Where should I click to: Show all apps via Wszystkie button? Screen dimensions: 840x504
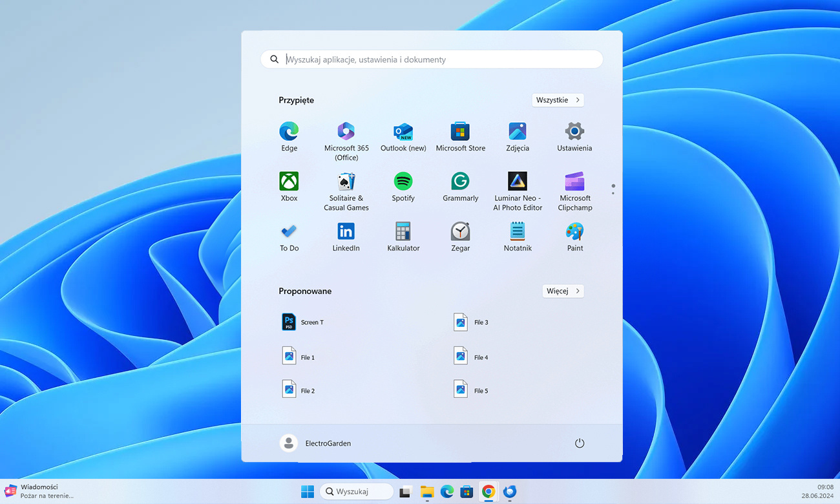tap(558, 100)
